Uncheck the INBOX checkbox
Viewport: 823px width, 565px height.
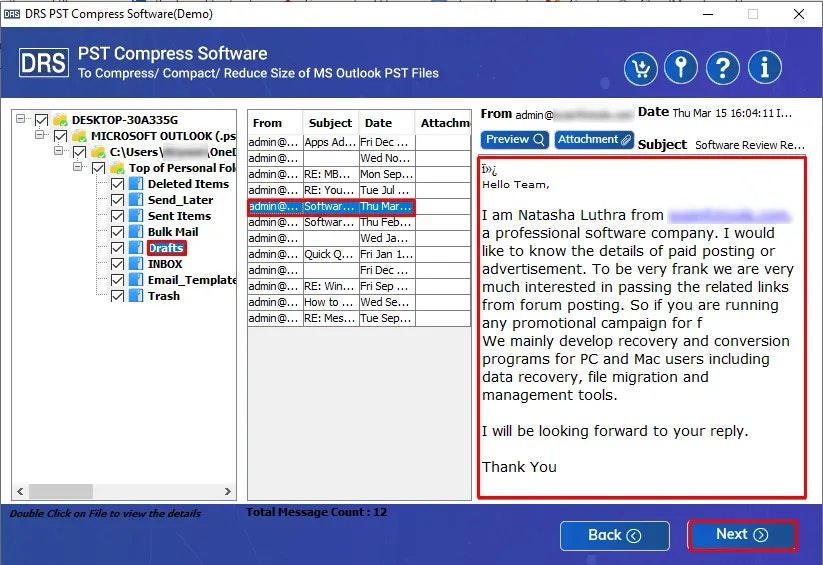(x=118, y=264)
